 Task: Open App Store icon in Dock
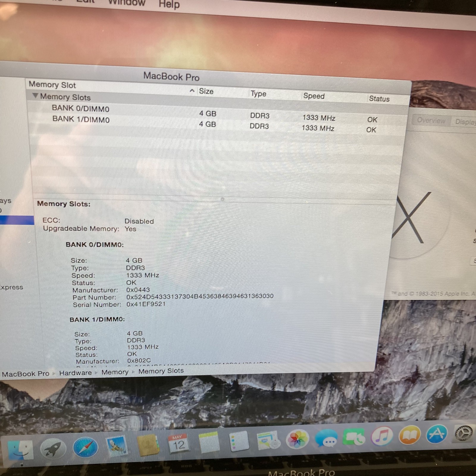click(437, 434)
